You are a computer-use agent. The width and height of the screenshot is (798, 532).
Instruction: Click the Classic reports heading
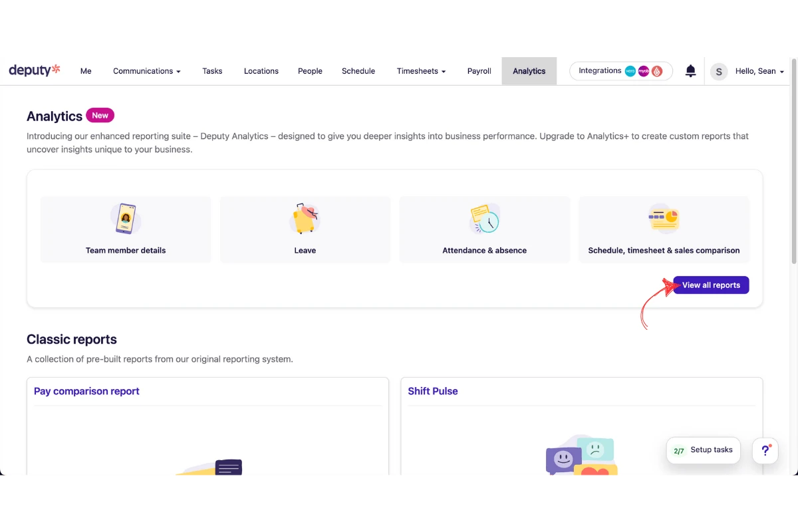[x=72, y=339]
